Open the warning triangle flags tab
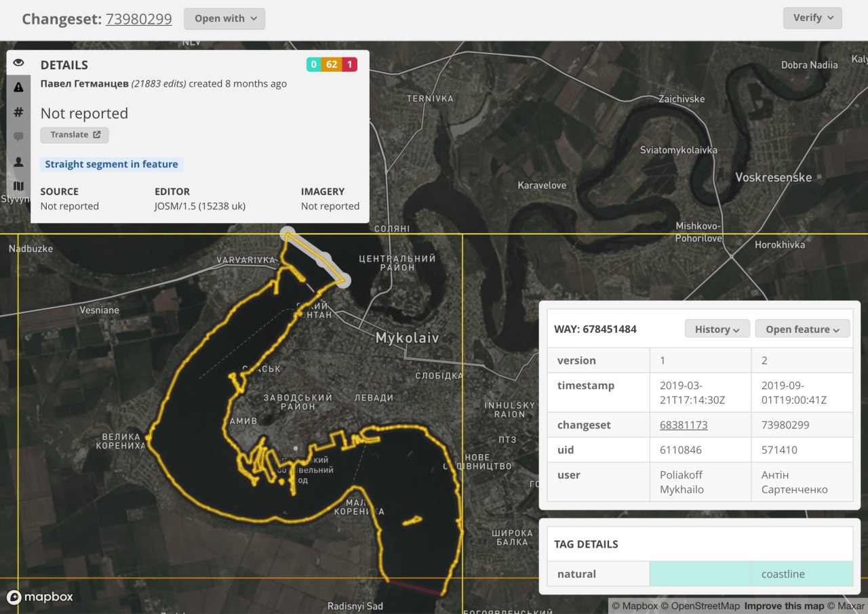 (x=18, y=87)
